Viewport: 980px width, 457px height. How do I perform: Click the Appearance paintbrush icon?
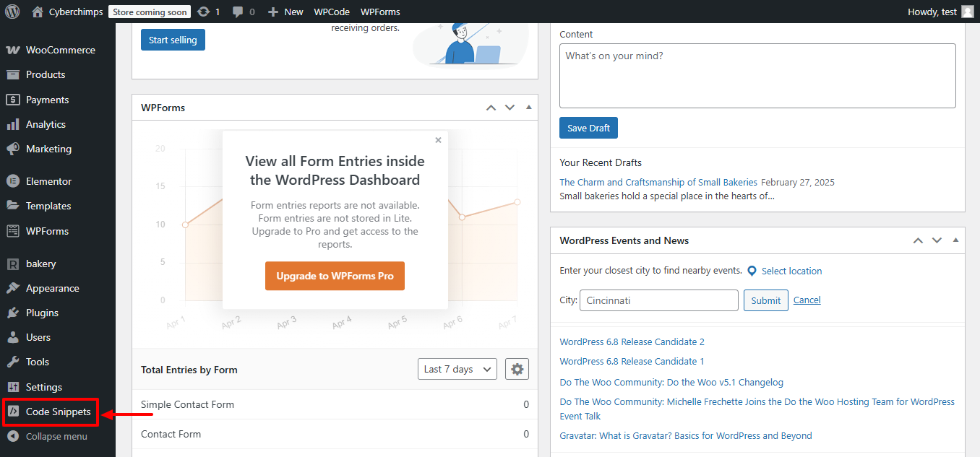point(13,288)
